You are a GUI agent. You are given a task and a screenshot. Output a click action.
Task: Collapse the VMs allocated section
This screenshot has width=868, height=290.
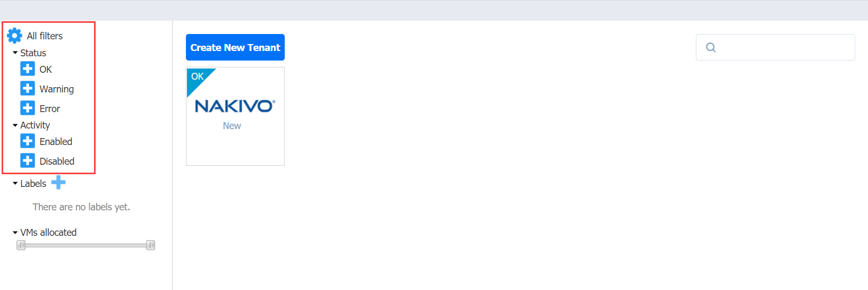pyautogui.click(x=15, y=232)
